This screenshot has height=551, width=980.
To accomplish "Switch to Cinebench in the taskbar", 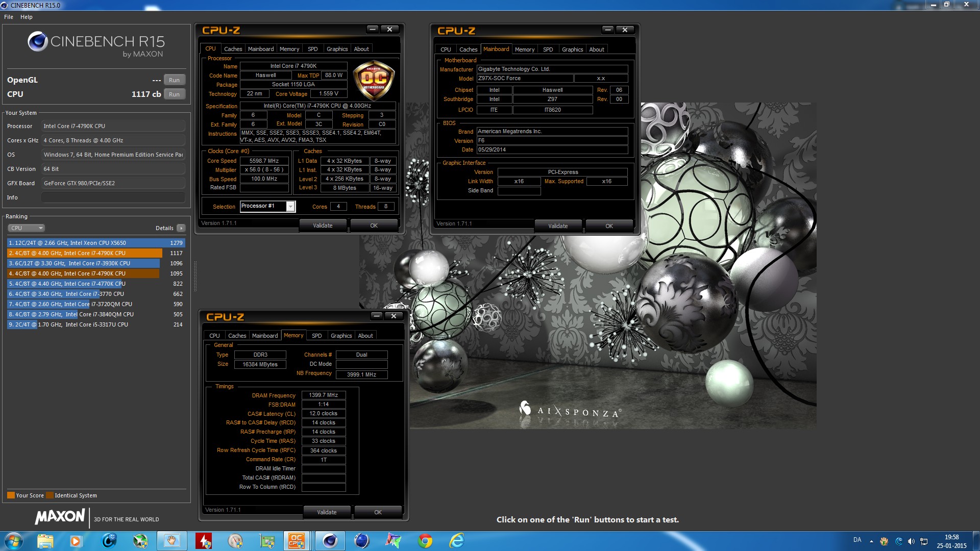I will (330, 541).
